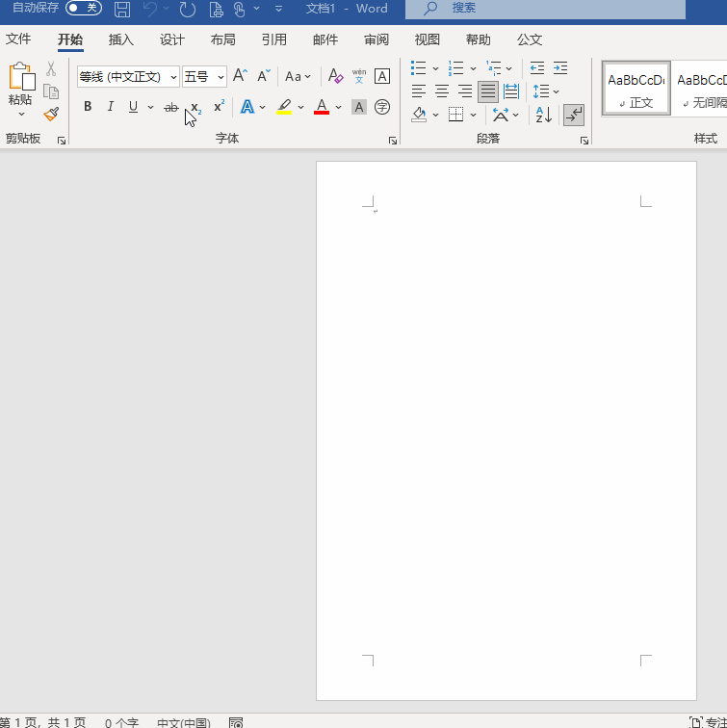727x728 pixels.
Task: Expand bullet list options arrow
Action: point(435,68)
